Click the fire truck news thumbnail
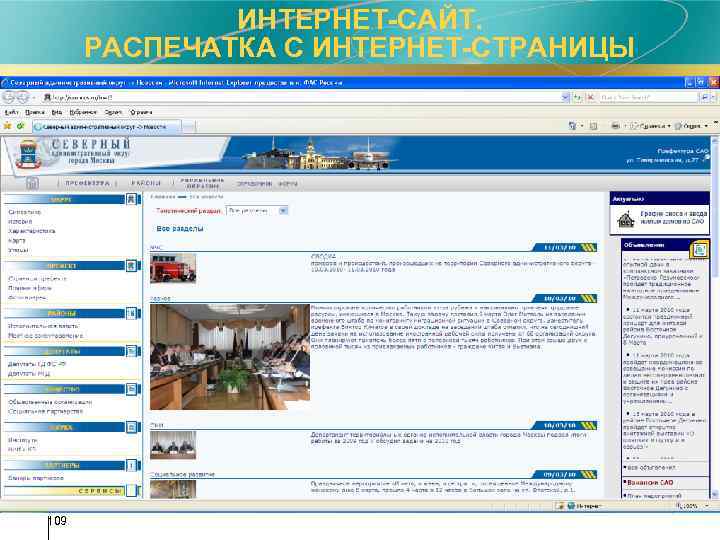720x540 pixels. [173, 268]
